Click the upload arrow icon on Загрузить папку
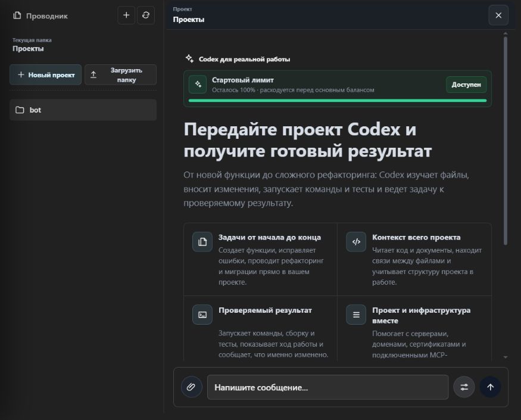The image size is (521, 420). pos(93,75)
